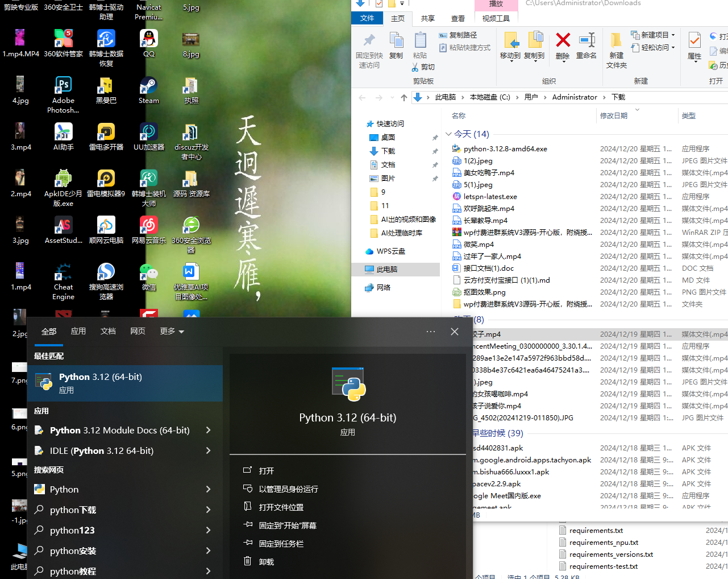The image size is (728, 579).
Task: Select 下载 in Explorer quick access
Action: 389,151
